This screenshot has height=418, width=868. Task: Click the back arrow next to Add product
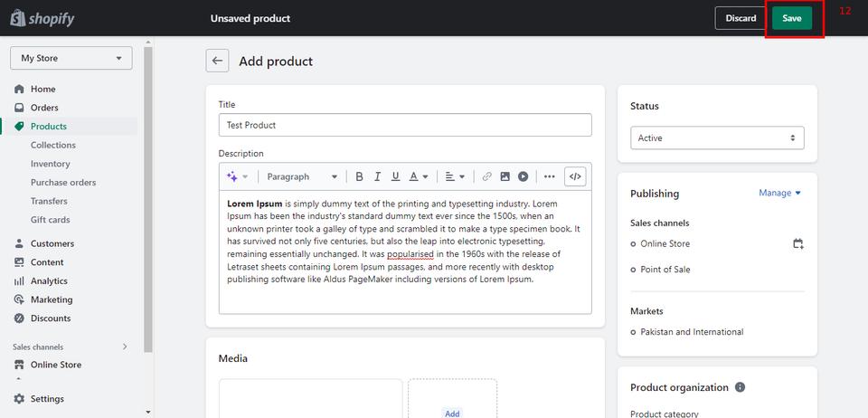pyautogui.click(x=218, y=61)
